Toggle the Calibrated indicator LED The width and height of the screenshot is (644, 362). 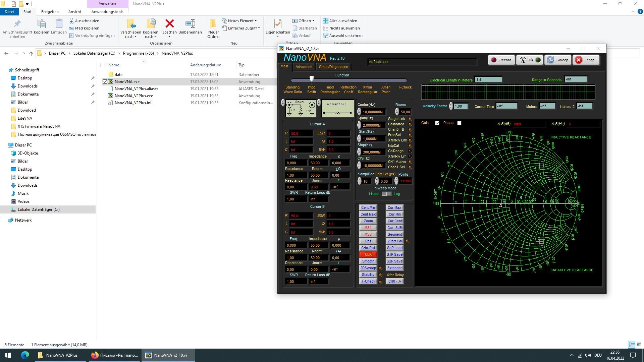410,124
